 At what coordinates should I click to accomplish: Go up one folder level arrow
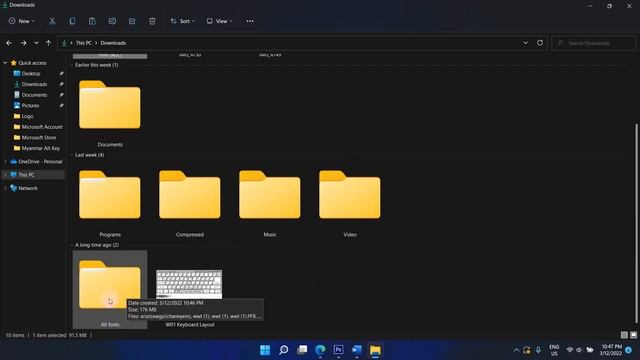[49, 43]
